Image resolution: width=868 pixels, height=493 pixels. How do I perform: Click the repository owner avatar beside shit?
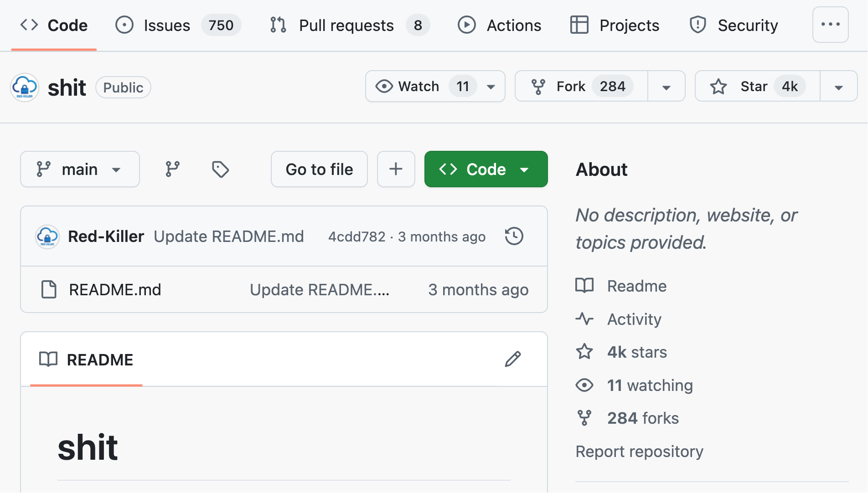(25, 87)
